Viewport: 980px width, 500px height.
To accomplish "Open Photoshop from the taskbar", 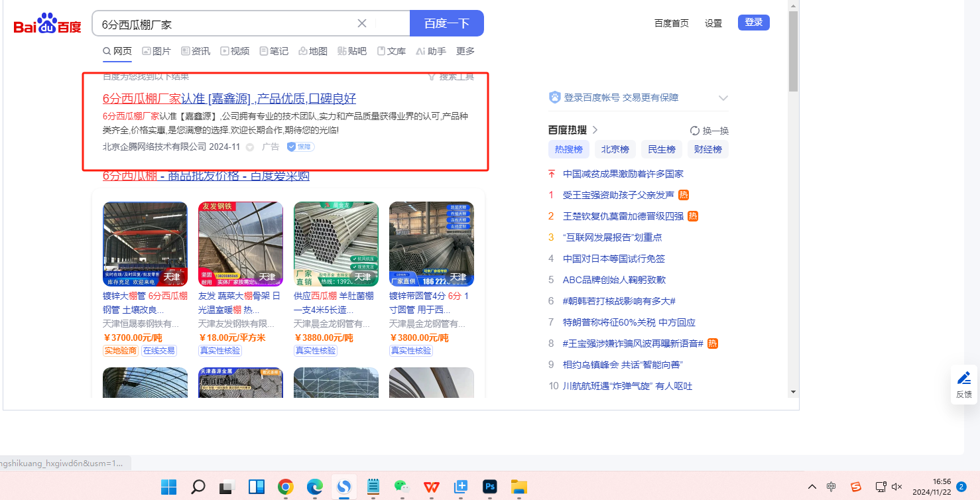I will click(x=490, y=487).
